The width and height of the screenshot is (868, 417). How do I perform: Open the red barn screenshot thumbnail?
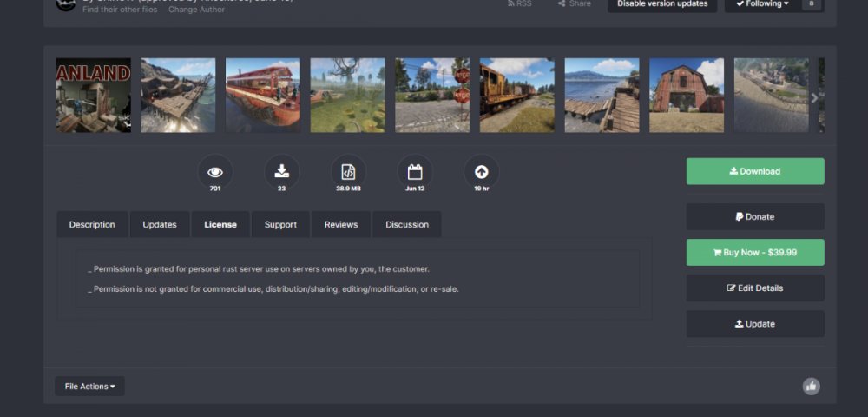687,96
